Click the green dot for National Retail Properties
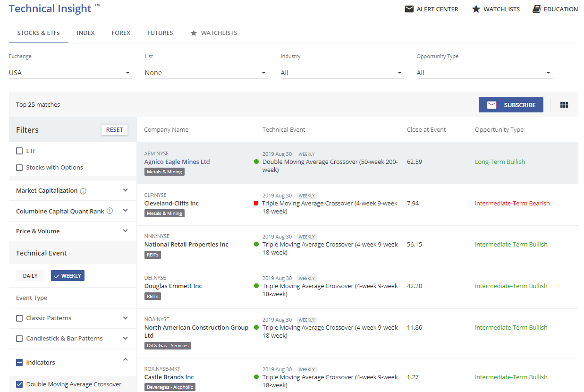 256,244
